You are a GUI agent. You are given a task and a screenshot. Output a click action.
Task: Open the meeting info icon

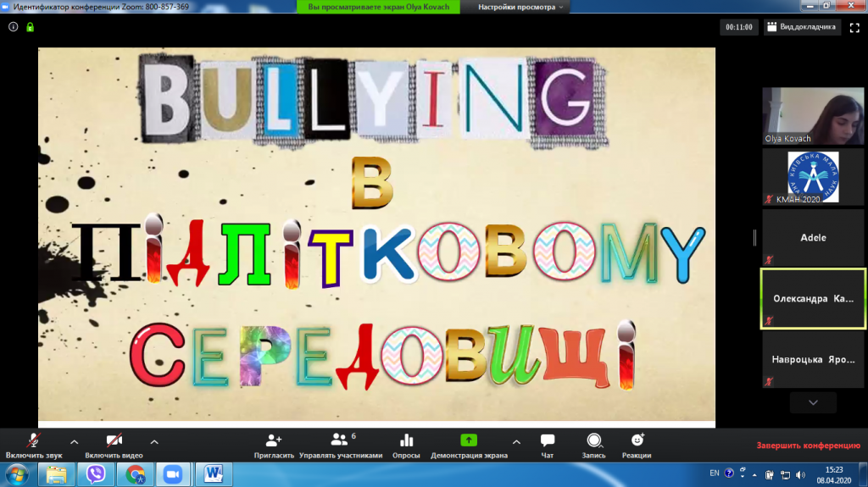coord(14,26)
